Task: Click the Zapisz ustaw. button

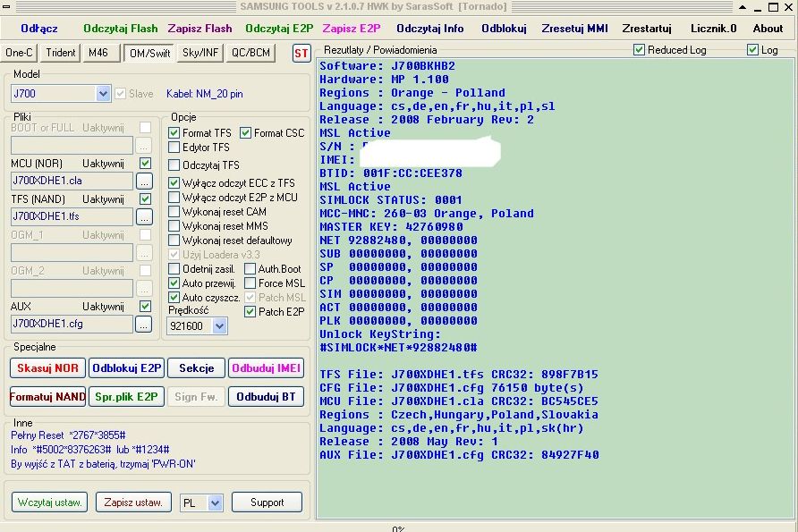Action: tap(133, 502)
